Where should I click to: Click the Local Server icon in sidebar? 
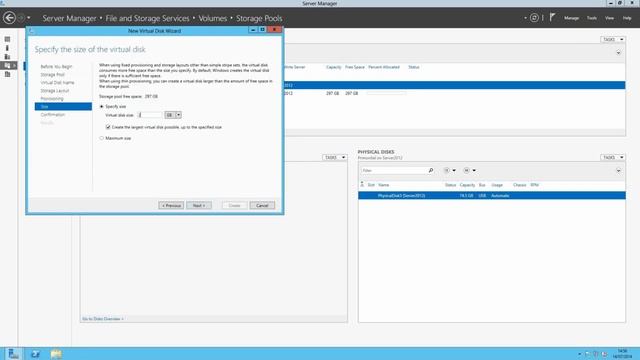[x=7, y=48]
